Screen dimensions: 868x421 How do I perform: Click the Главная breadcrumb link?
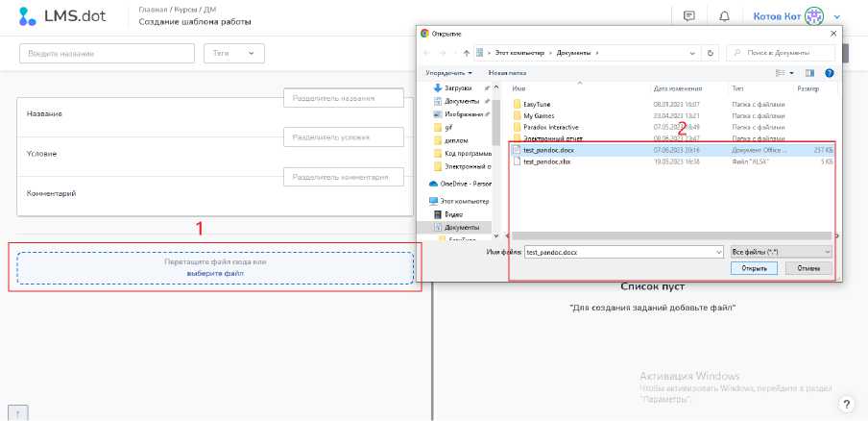(x=153, y=10)
